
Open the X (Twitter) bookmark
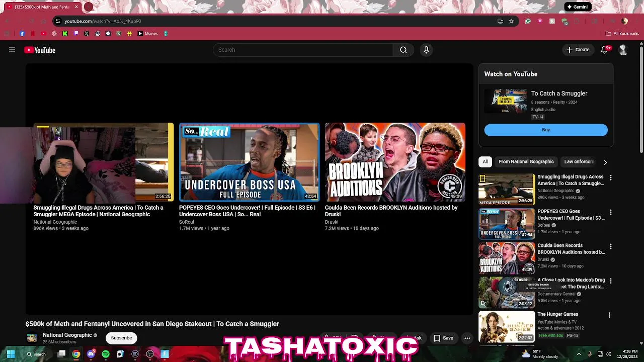point(87,34)
